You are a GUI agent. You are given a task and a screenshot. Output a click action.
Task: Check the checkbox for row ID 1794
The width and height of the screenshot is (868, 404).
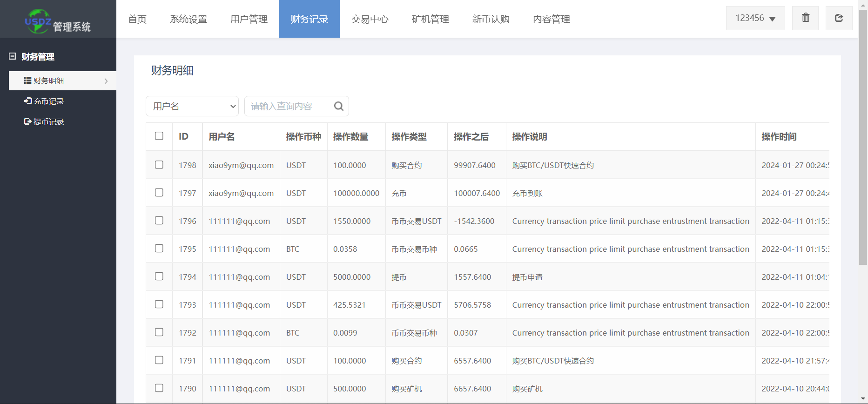click(x=159, y=276)
